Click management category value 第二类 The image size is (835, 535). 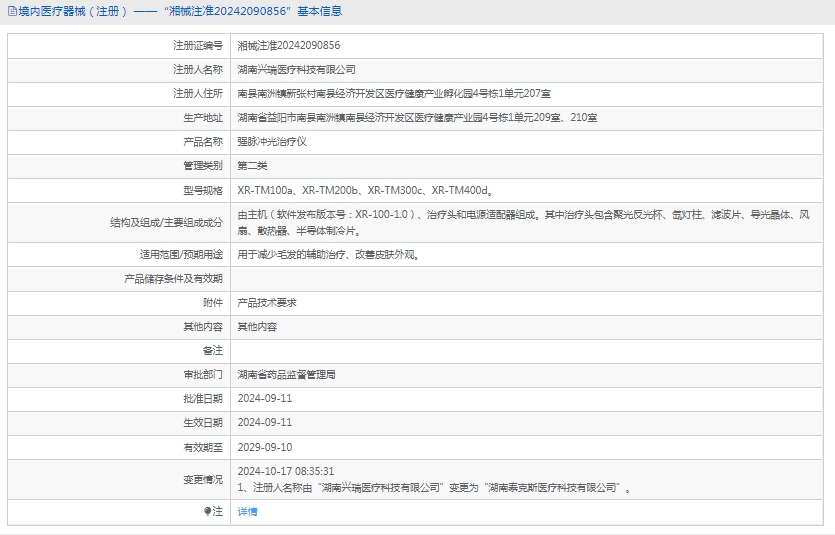252,166
